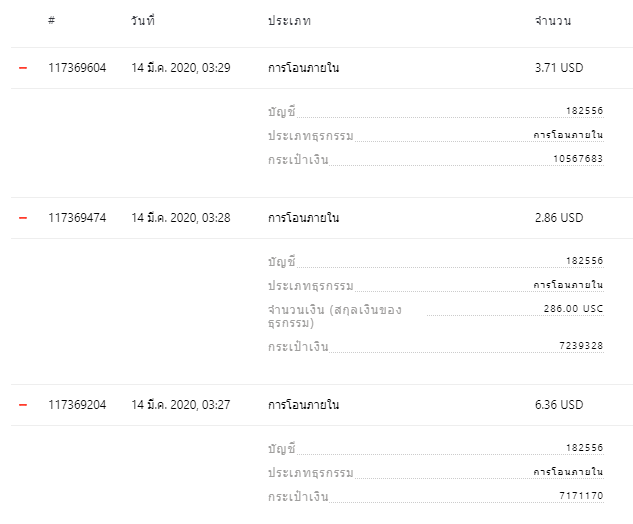Image resolution: width=633 pixels, height=524 pixels.
Task: Click the 3.71 USD amount
Action: [559, 68]
